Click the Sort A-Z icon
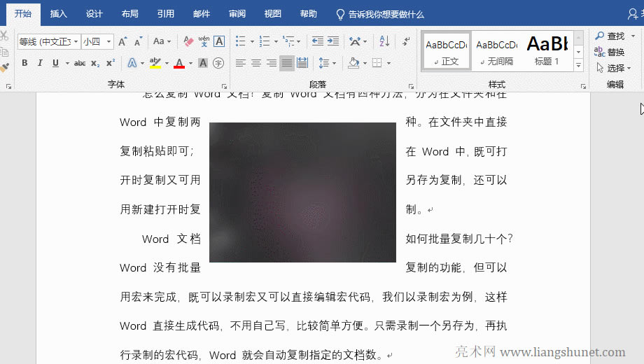This screenshot has height=364, width=644. click(384, 42)
